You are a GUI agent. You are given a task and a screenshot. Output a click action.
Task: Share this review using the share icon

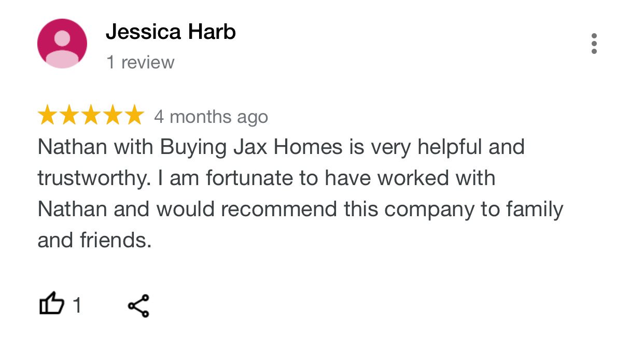tap(138, 305)
